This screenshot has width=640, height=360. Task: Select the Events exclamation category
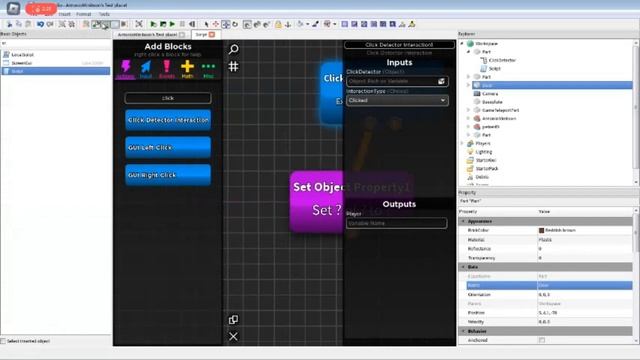pos(167,69)
